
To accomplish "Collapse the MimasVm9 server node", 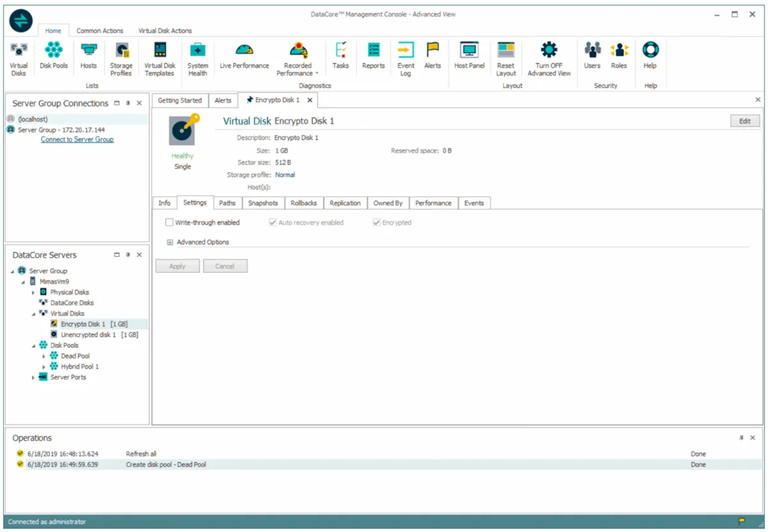I will tap(23, 281).
